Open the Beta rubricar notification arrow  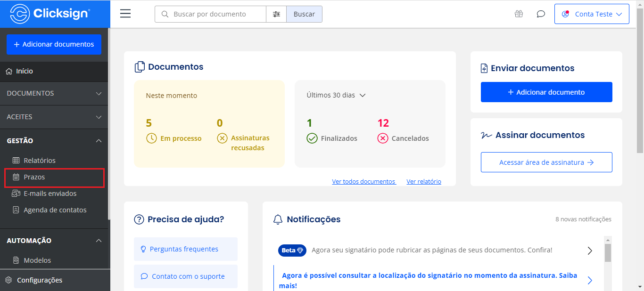click(x=590, y=251)
